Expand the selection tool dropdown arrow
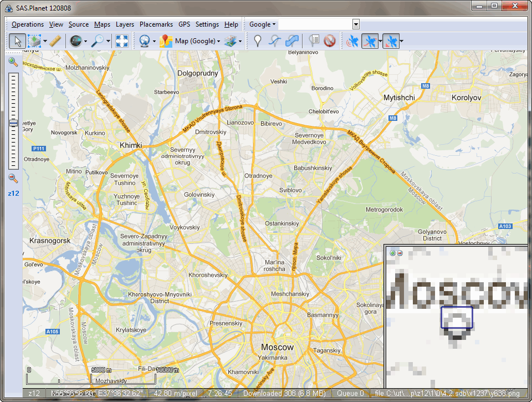 coord(45,41)
